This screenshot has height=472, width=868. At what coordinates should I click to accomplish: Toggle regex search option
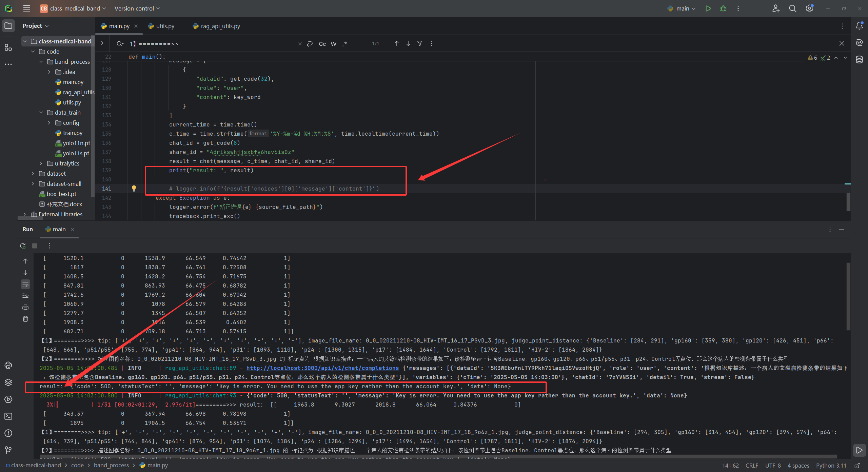pos(345,44)
